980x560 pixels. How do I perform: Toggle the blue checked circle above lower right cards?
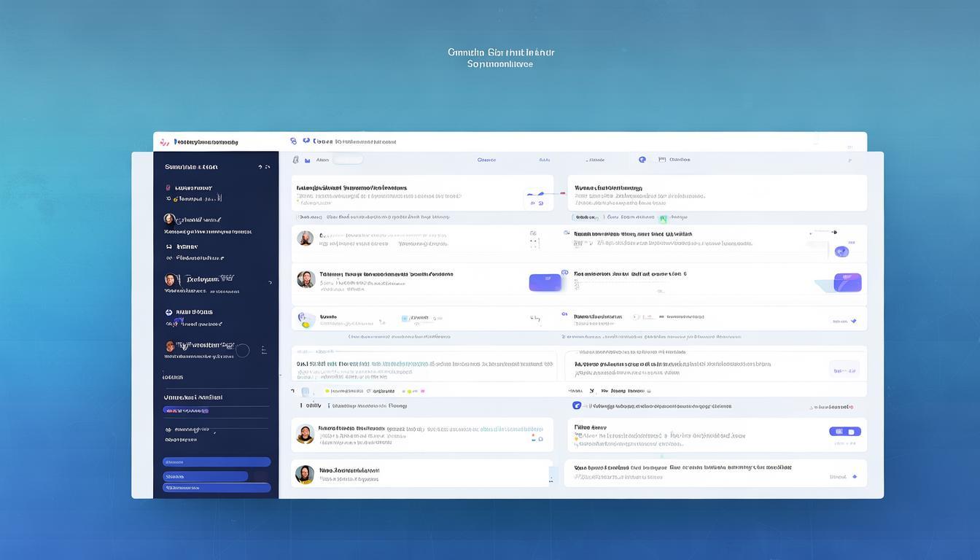click(577, 405)
